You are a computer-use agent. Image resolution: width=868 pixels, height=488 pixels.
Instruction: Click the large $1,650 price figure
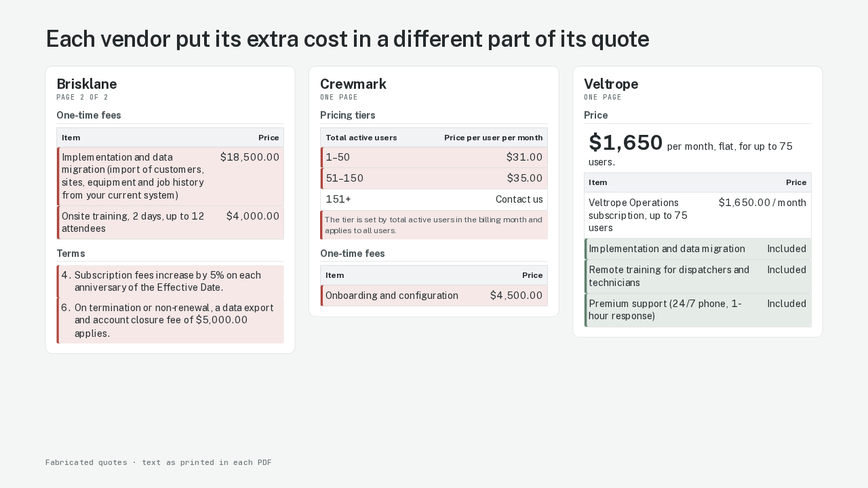(625, 143)
